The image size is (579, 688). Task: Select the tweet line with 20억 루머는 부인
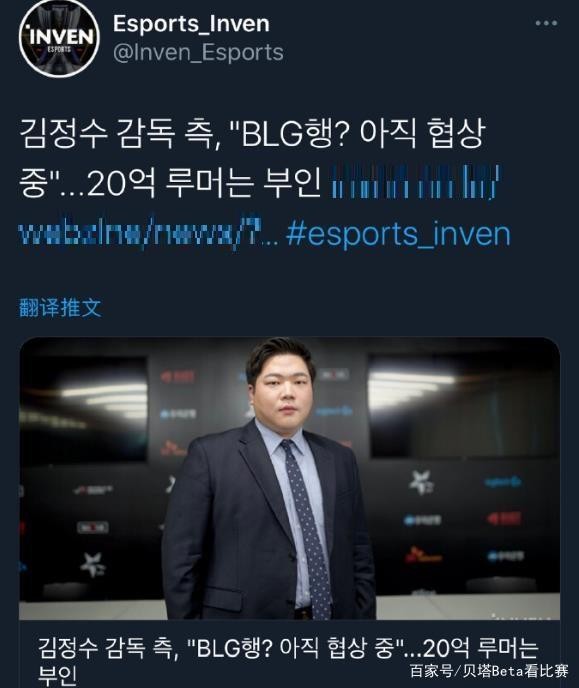pyautogui.click(x=170, y=183)
